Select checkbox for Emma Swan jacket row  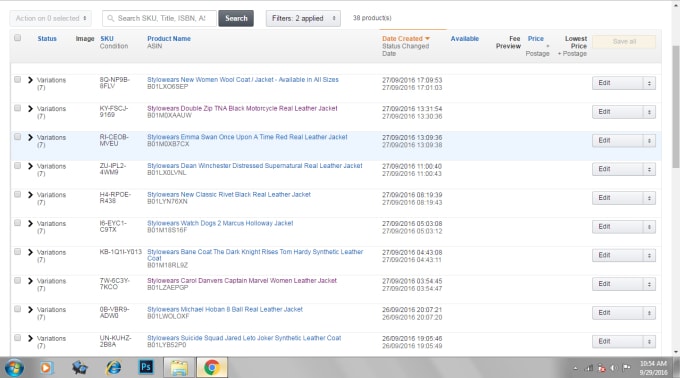tap(17, 137)
